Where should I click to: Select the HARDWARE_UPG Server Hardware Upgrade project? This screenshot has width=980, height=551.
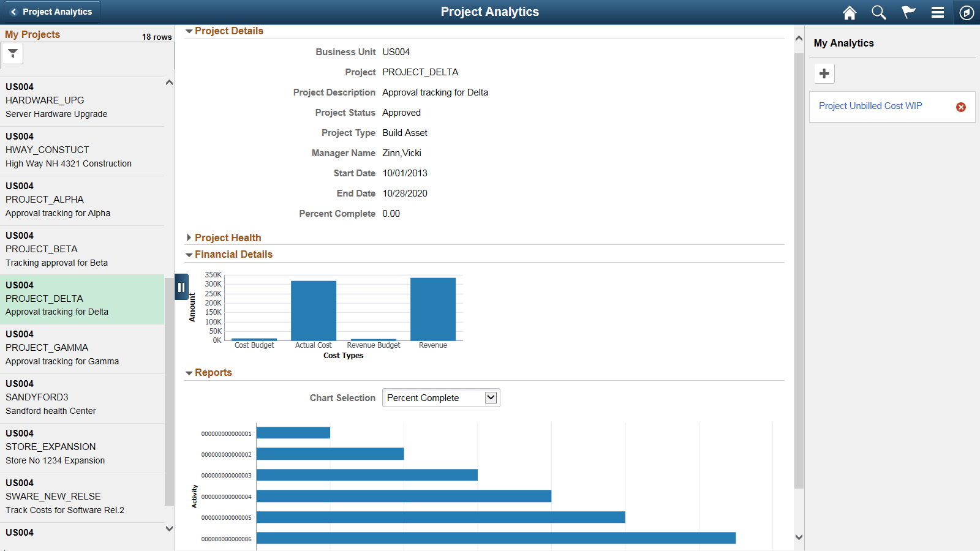coord(83,101)
